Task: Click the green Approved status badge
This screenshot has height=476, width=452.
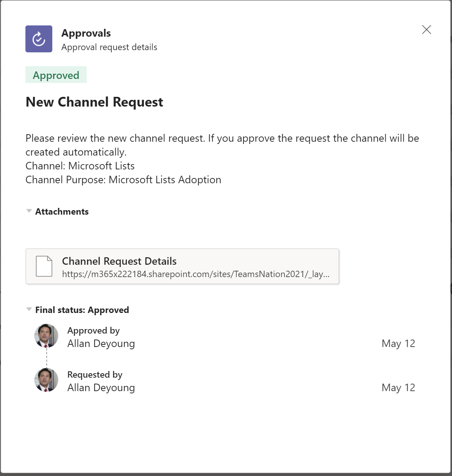Action: click(56, 75)
